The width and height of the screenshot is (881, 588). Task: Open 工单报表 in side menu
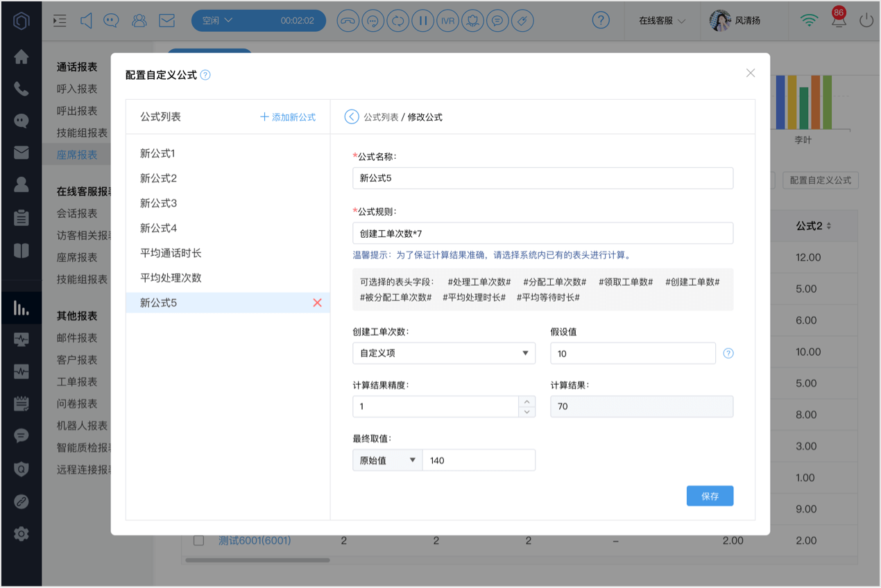pyautogui.click(x=77, y=381)
